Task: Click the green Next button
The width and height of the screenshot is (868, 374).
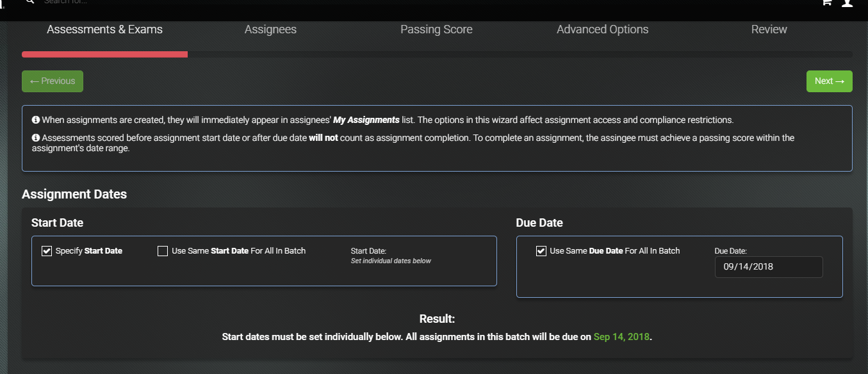Action: 829,81
